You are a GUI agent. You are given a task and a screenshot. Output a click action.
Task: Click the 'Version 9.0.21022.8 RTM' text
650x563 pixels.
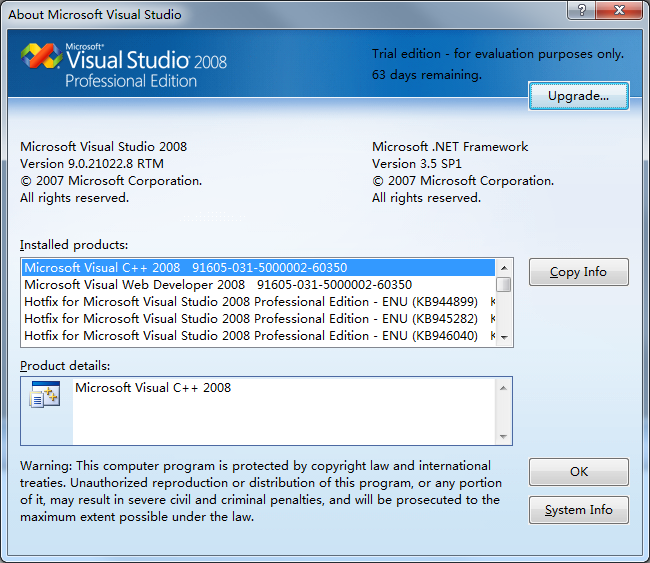[92, 164]
